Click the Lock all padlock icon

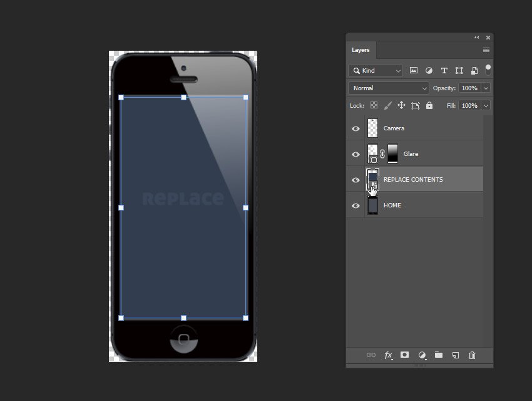coord(429,106)
